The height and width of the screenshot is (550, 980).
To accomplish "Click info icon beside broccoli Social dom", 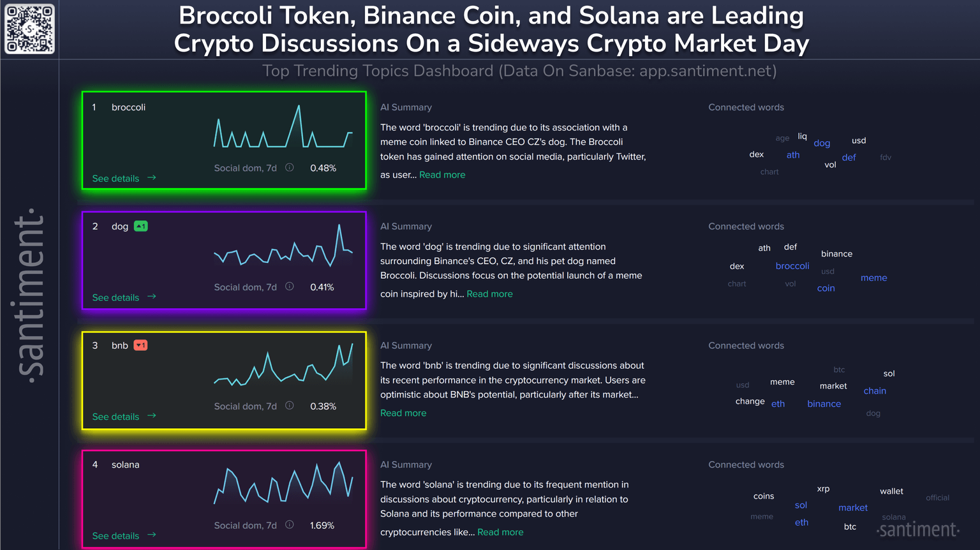I will (290, 168).
